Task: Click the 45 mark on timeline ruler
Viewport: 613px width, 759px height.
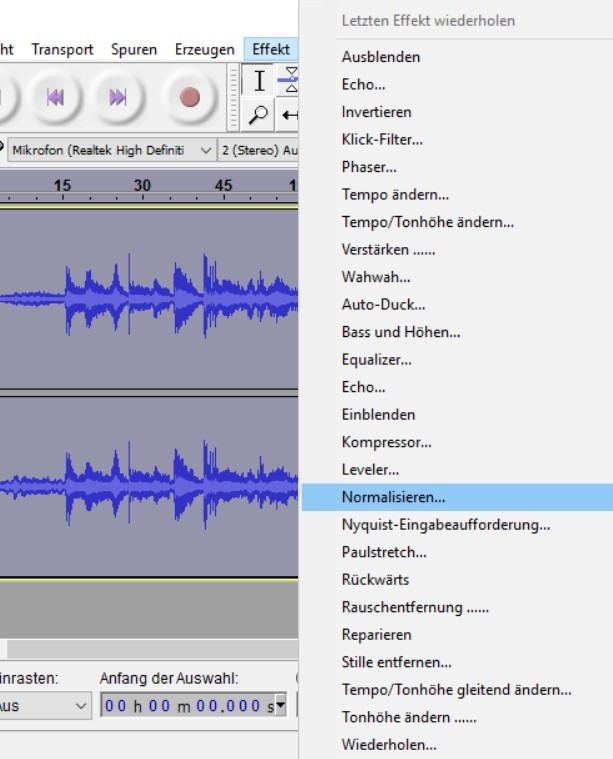Action: click(223, 185)
